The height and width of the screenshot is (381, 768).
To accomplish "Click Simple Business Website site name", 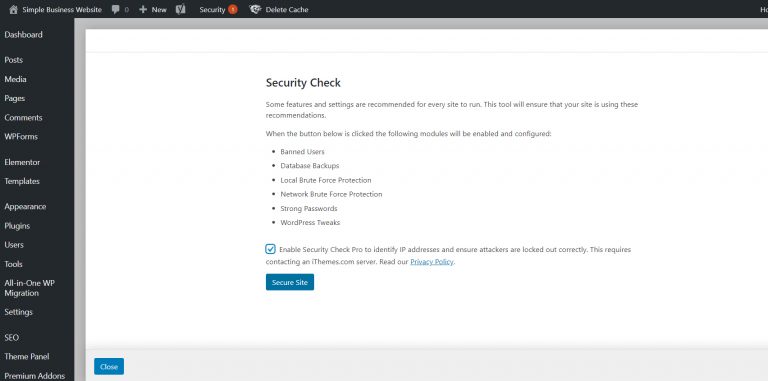I will (62, 9).
